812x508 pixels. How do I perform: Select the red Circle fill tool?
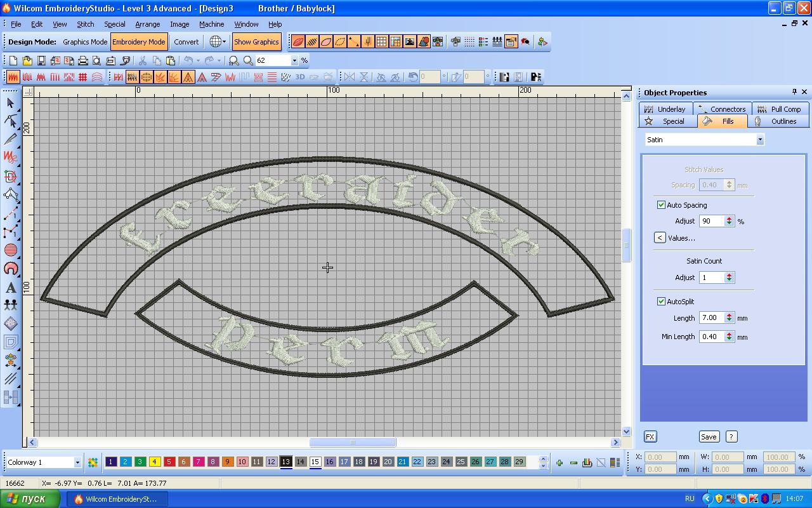click(10, 250)
